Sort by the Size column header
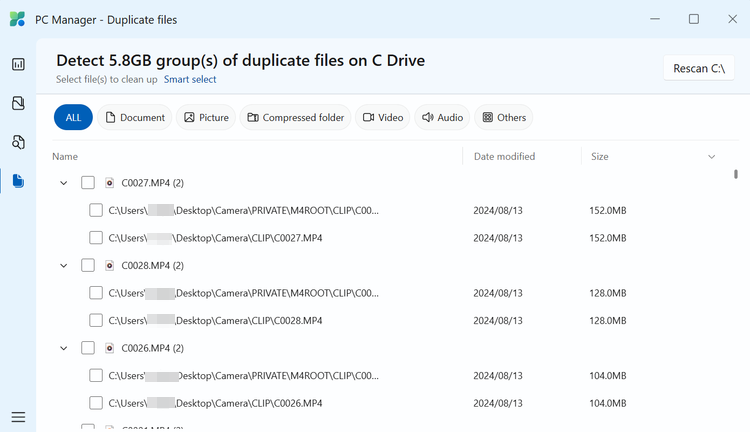Image resolution: width=750 pixels, height=432 pixels. (x=600, y=156)
